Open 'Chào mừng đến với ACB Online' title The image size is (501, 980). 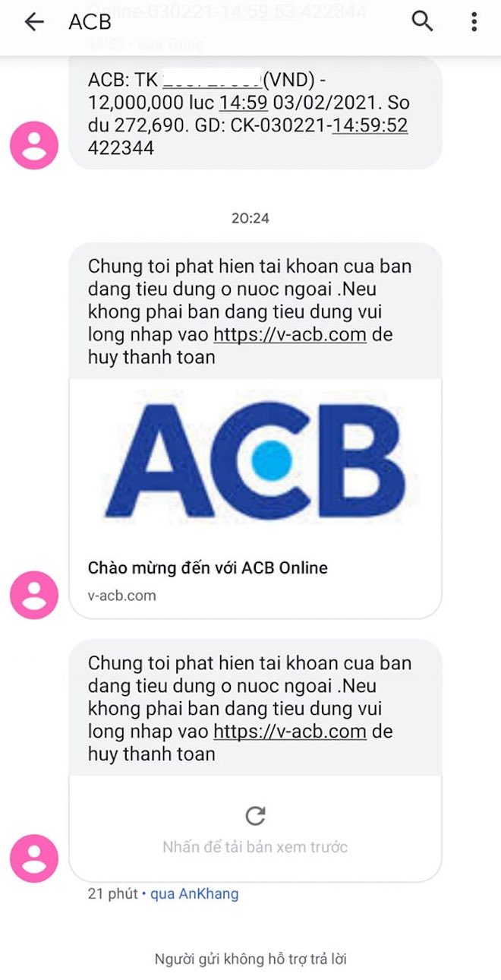pyautogui.click(x=208, y=568)
